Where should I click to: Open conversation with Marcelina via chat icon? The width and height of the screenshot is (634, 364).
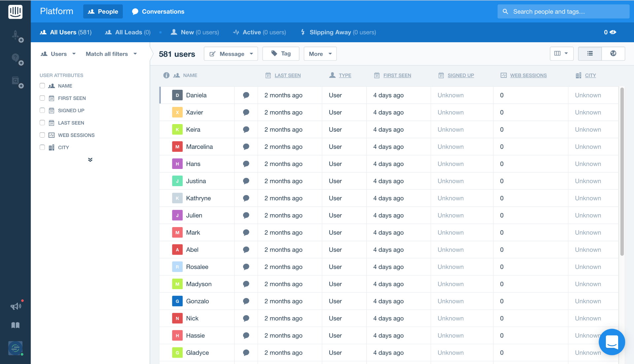pyautogui.click(x=246, y=147)
